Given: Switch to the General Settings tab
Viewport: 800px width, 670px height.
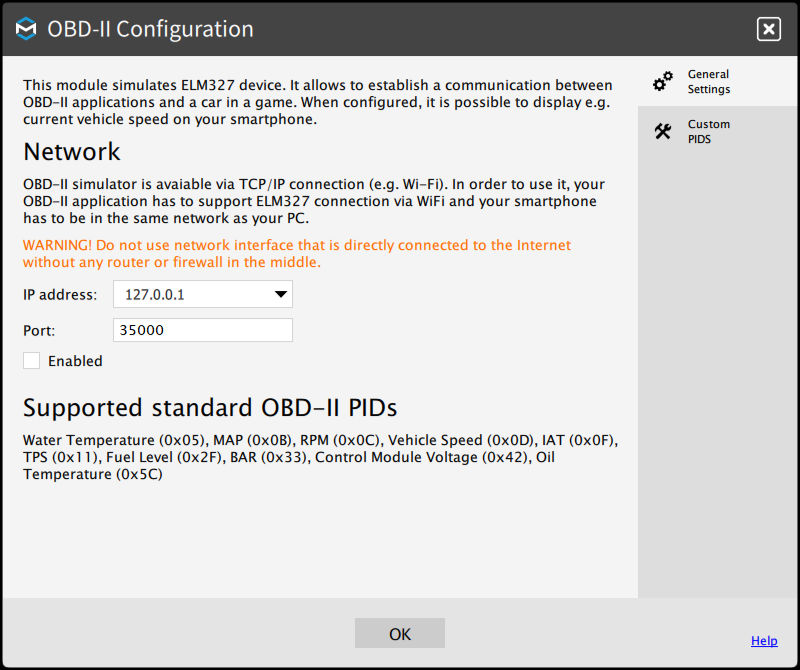Looking at the screenshot, I should [717, 81].
